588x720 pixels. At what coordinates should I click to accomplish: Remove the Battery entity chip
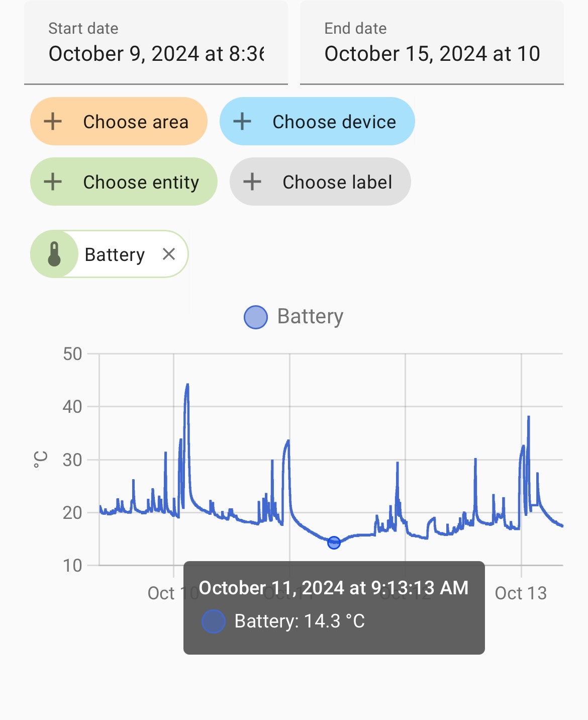[x=169, y=254]
